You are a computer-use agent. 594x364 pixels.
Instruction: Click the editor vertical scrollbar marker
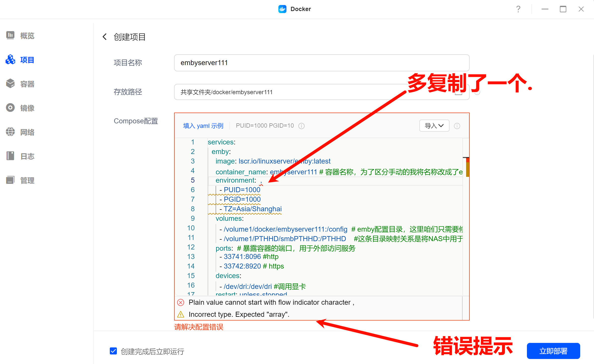point(467,167)
